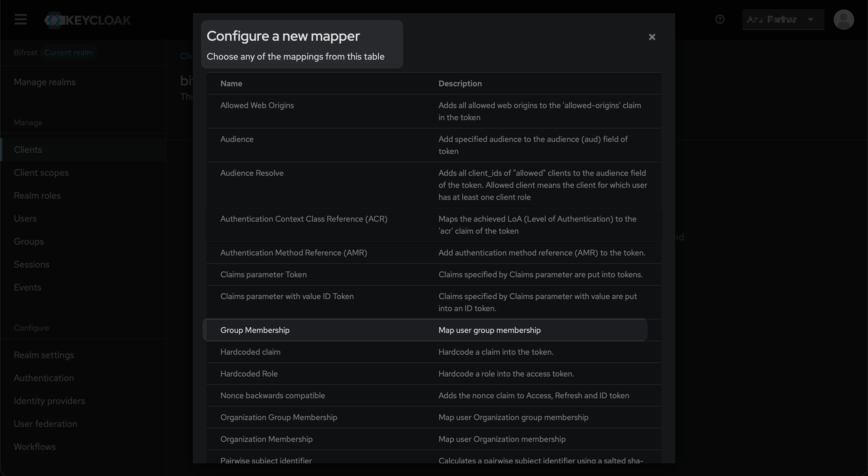Click the Current realm label
Image resolution: width=868 pixels, height=476 pixels.
tap(68, 52)
